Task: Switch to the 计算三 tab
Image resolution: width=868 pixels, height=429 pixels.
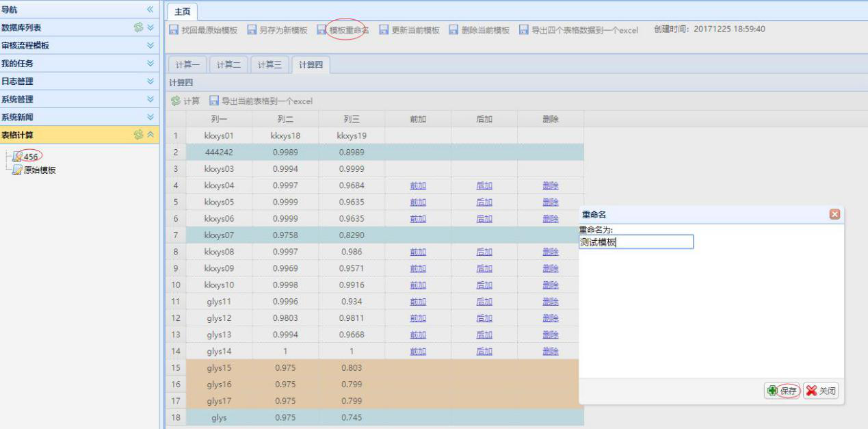Action: click(x=269, y=65)
